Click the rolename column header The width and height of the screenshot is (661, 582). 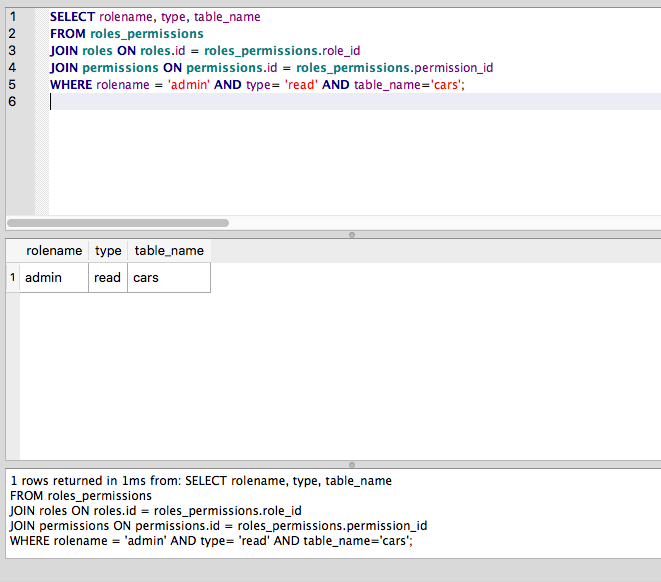[54, 251]
